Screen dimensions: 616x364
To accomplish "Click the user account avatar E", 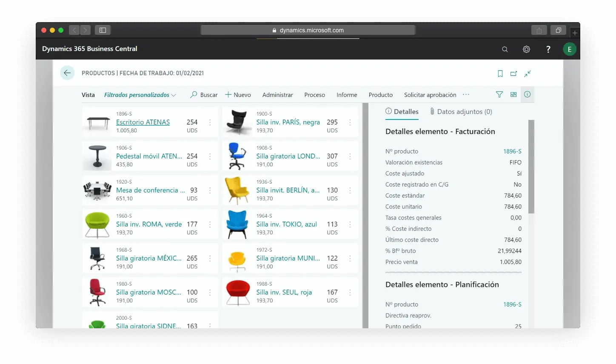I will click(569, 49).
